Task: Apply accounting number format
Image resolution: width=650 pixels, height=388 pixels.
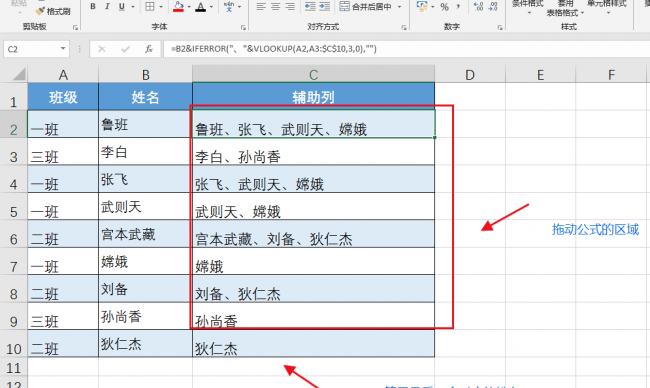Action: [422, 7]
